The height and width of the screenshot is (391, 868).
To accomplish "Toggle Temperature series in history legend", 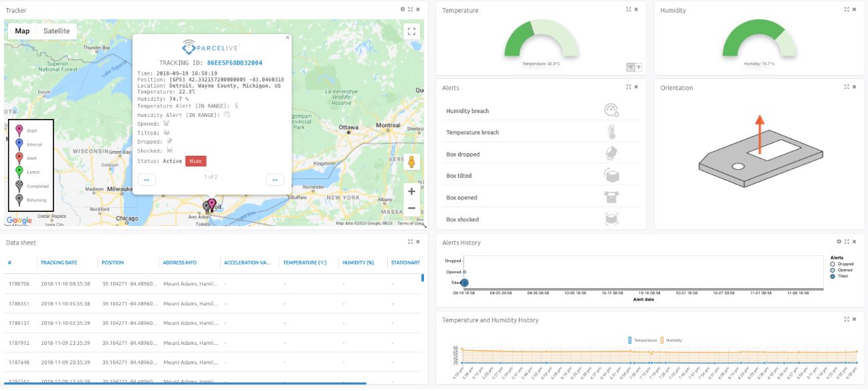I will click(643, 340).
